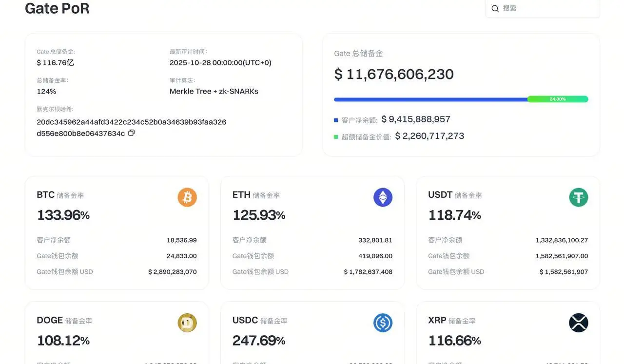Click BTC customer net balance 18,536.99

(x=182, y=240)
